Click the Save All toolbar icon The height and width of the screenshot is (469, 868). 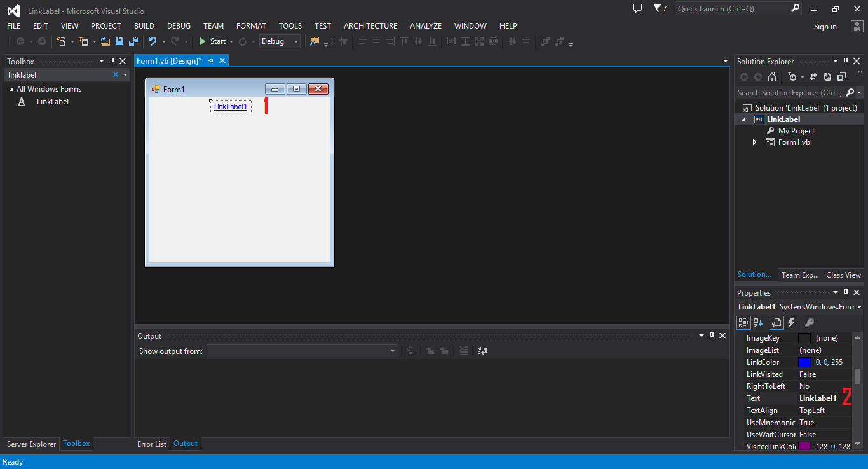point(133,41)
